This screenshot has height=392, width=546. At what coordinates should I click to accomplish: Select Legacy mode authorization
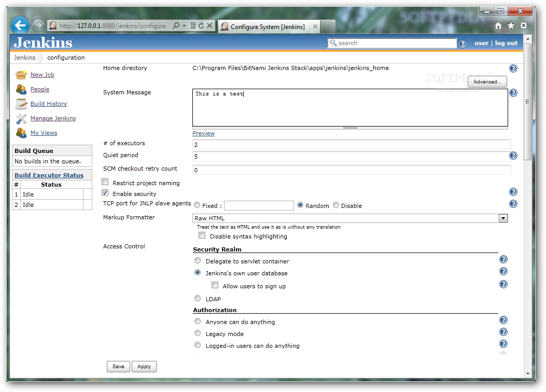(198, 333)
